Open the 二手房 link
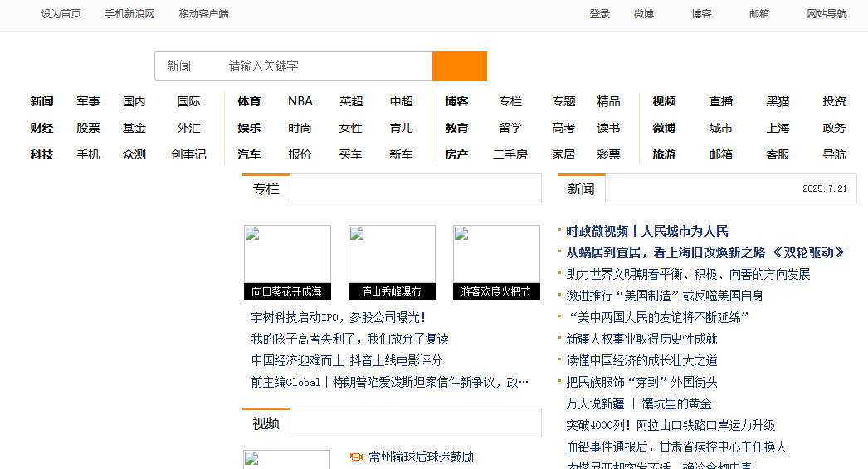The height and width of the screenshot is (469, 868). click(510, 154)
